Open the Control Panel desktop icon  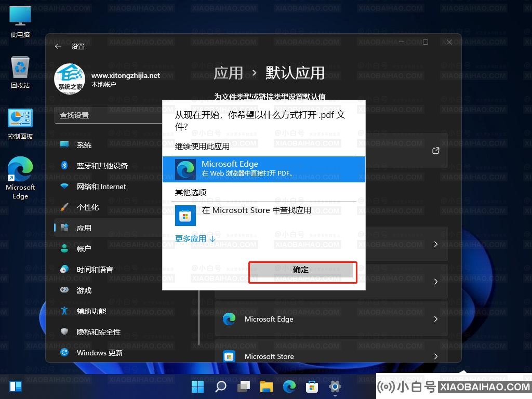20,124
